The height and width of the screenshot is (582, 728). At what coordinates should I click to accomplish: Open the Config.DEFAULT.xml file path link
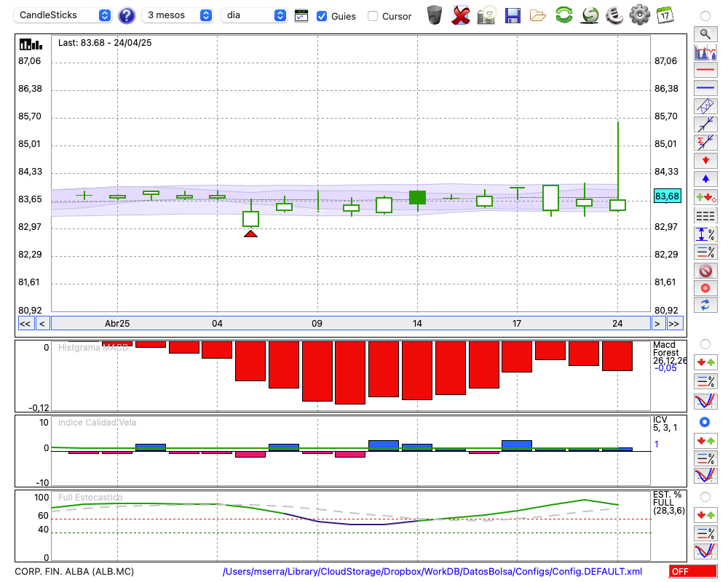point(432,571)
